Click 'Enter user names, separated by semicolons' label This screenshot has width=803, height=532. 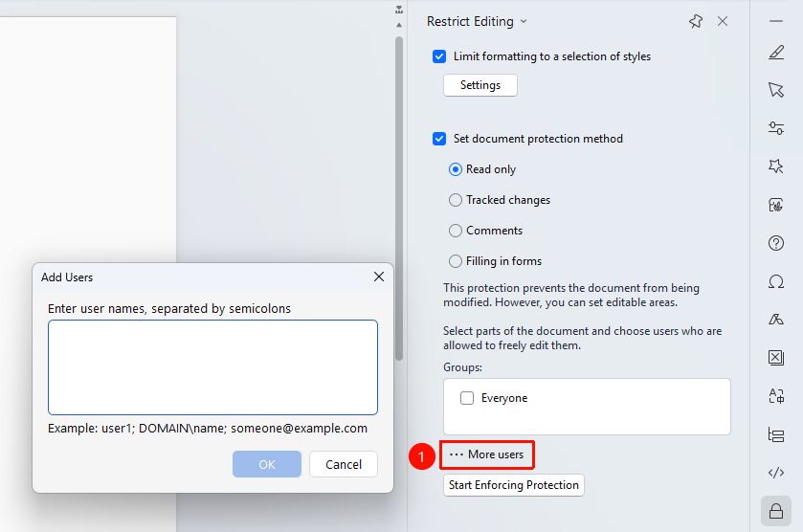169,308
